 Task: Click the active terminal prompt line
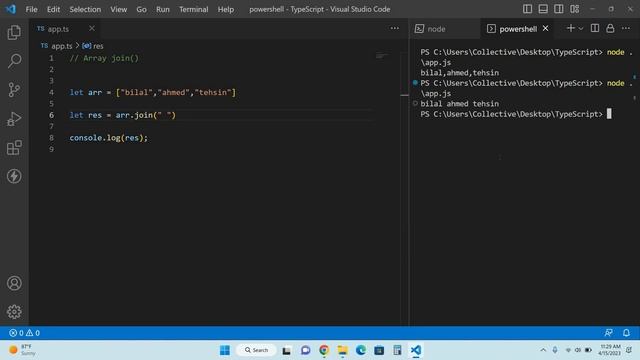tap(516, 114)
